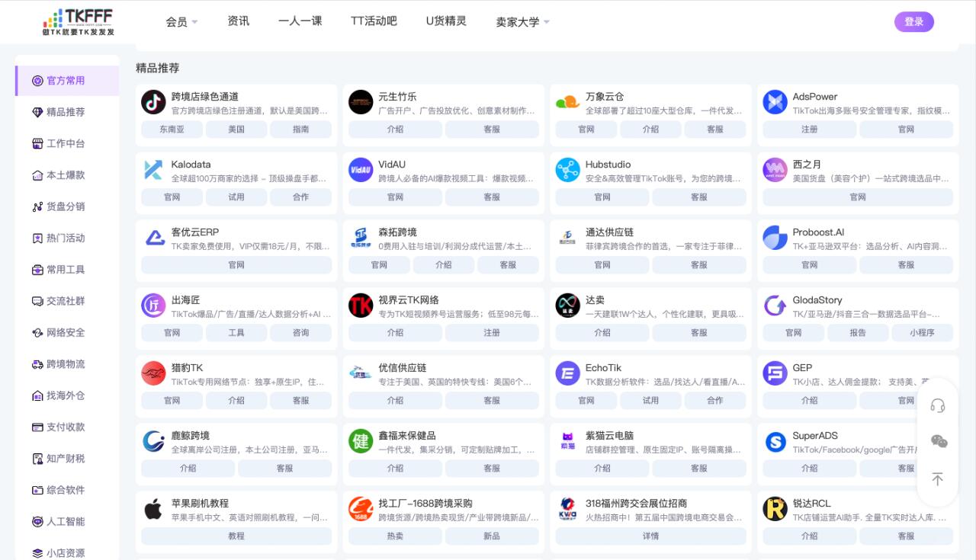Click the 元生竹乐 logo icon
The height and width of the screenshot is (560, 976).
tap(361, 102)
